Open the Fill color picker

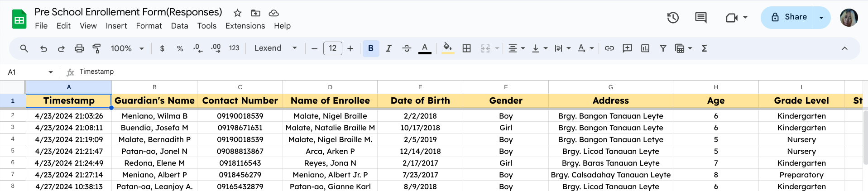tap(447, 48)
